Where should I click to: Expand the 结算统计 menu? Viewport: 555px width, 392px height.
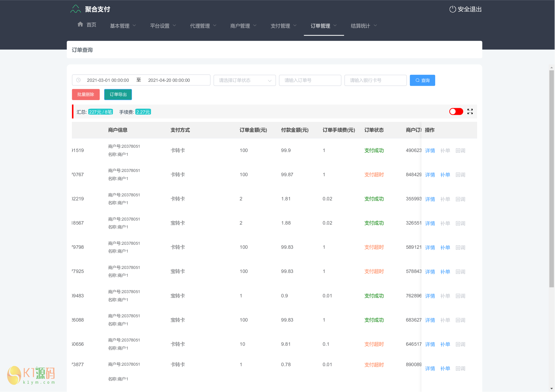(x=364, y=26)
